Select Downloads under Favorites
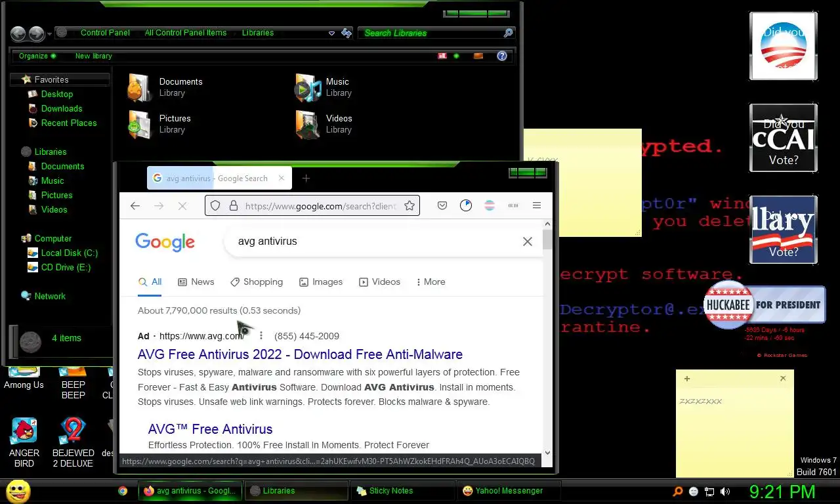The image size is (840, 504). 62,108
